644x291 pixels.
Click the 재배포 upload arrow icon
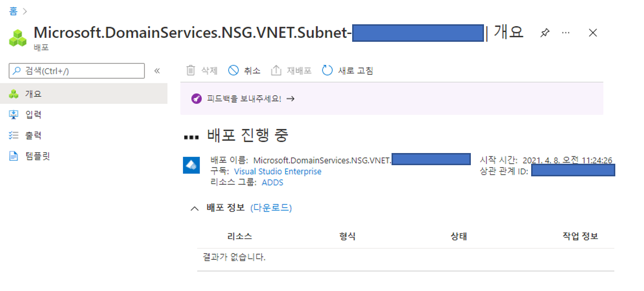pyautogui.click(x=276, y=70)
